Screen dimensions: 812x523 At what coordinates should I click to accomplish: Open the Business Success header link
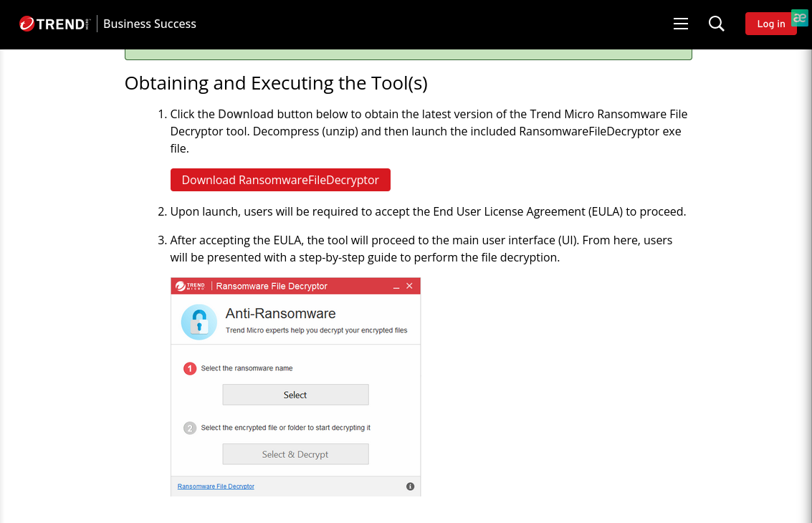point(150,24)
